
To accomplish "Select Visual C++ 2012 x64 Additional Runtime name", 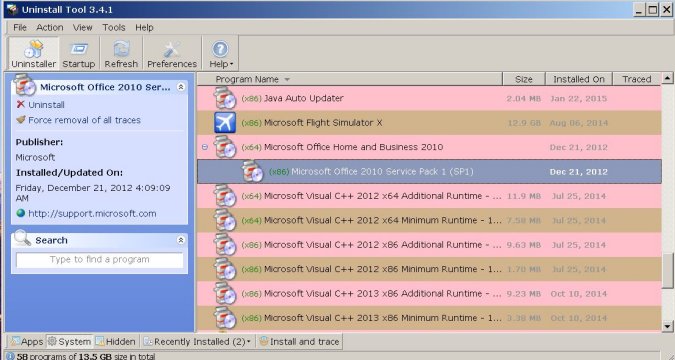I will (383, 196).
